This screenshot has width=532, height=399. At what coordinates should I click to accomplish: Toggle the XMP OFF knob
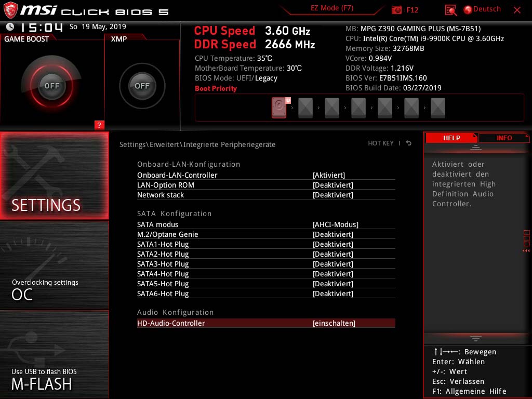coord(142,86)
